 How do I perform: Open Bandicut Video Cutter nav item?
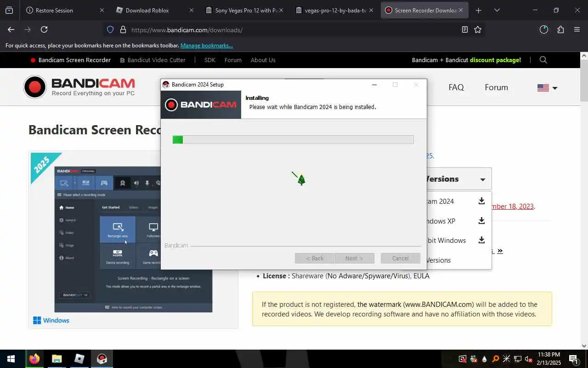[x=153, y=60]
